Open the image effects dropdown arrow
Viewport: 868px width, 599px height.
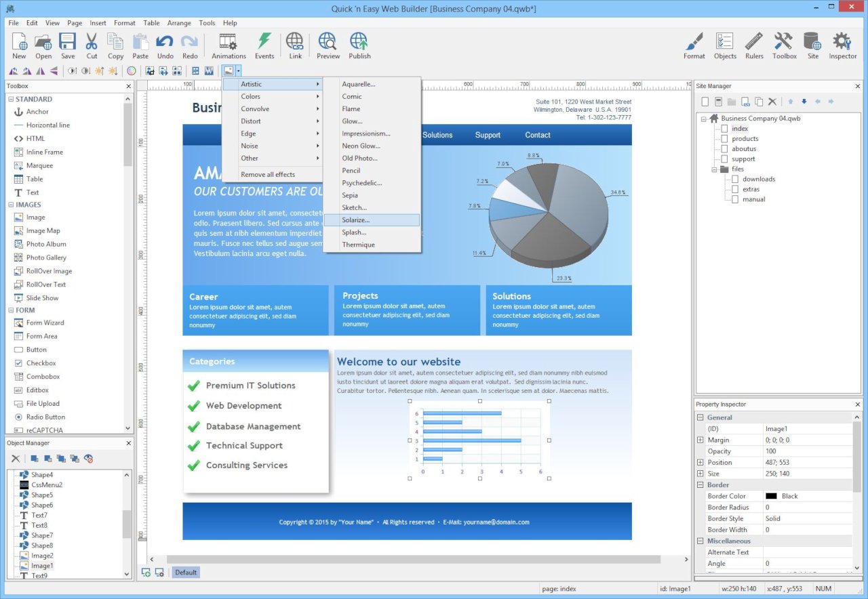[x=239, y=70]
